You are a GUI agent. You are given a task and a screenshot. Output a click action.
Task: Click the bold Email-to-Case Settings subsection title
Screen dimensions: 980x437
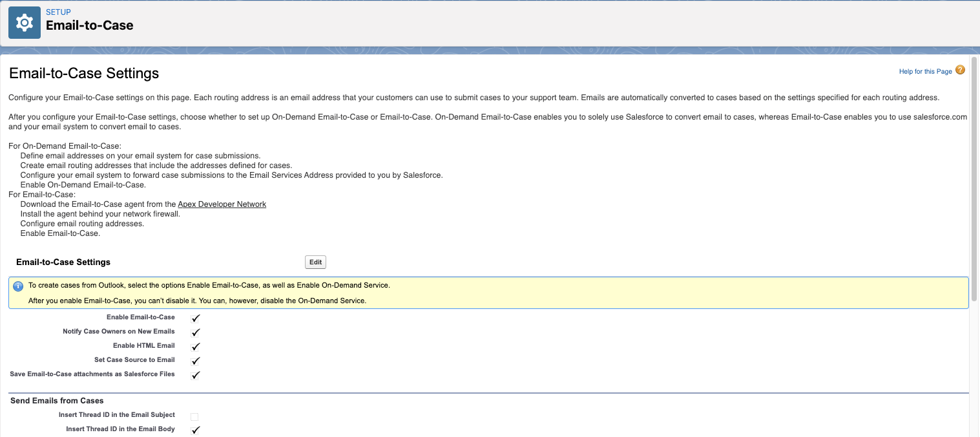tap(63, 262)
